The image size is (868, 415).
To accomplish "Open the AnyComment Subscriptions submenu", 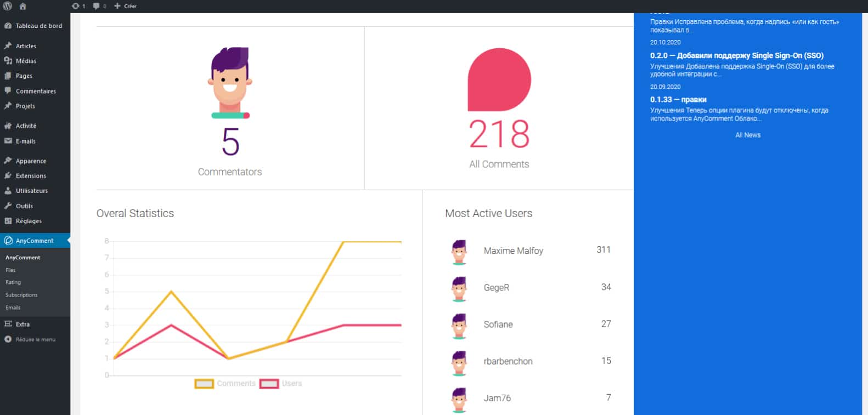I will (x=21, y=295).
